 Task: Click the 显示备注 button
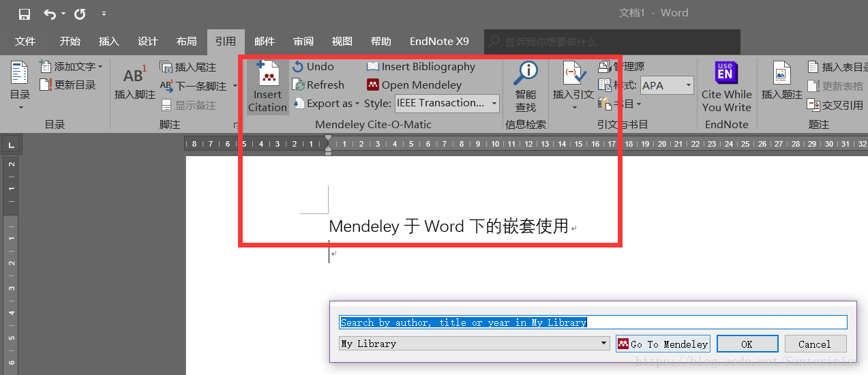coord(188,105)
